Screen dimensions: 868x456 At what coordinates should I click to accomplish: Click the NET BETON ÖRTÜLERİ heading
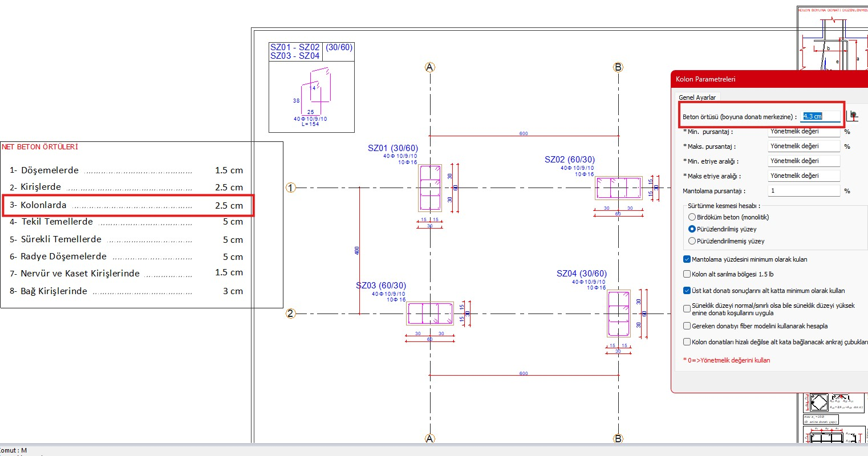40,147
